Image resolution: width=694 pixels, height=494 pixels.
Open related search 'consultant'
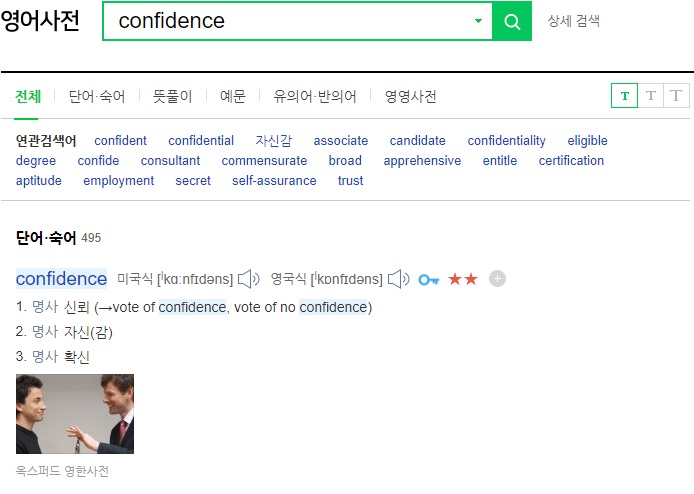(170, 161)
